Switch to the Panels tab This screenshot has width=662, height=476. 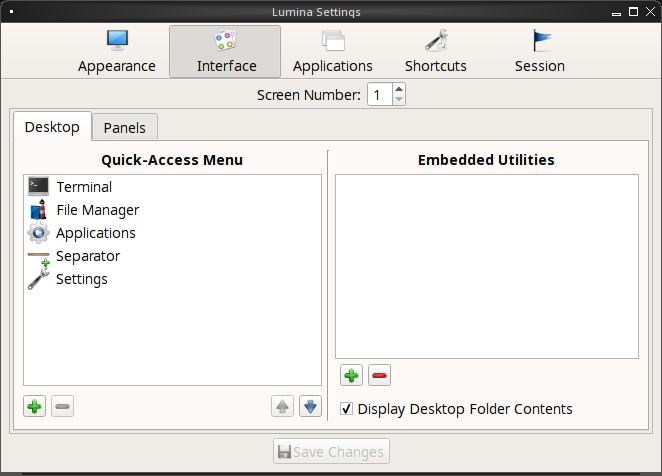tap(125, 128)
